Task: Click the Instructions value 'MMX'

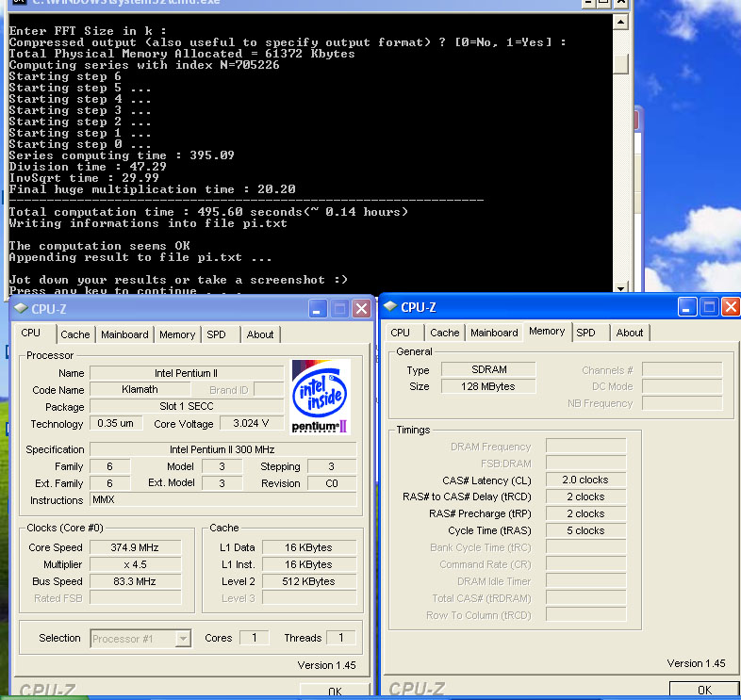Action: coord(222,499)
